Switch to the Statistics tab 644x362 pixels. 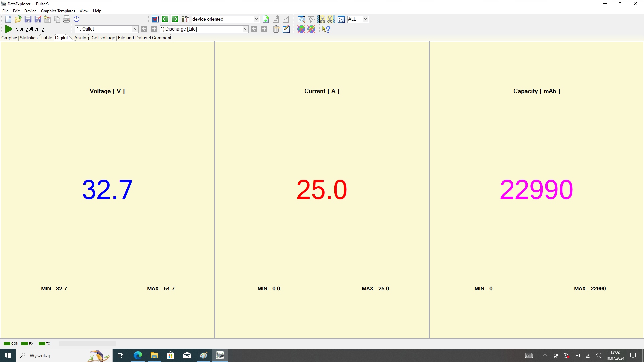[x=29, y=38]
